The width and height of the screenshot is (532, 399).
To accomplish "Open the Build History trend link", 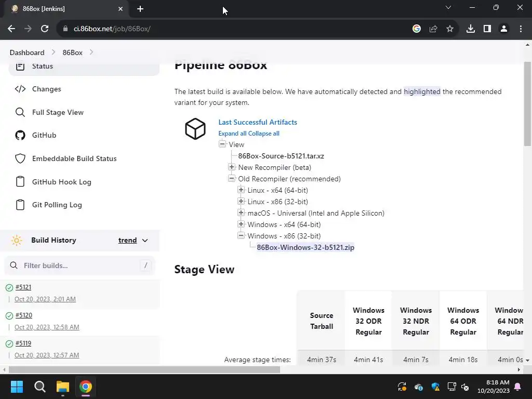I will coord(128,240).
